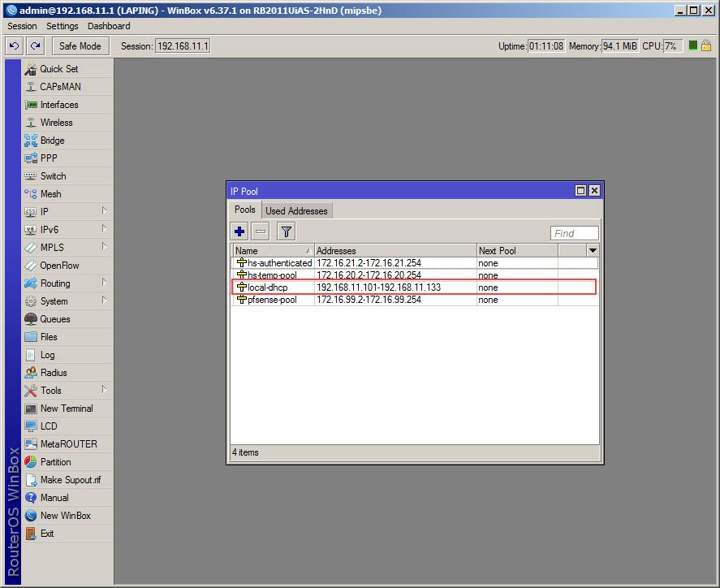
Task: Open the Queues section
Action: (x=55, y=319)
